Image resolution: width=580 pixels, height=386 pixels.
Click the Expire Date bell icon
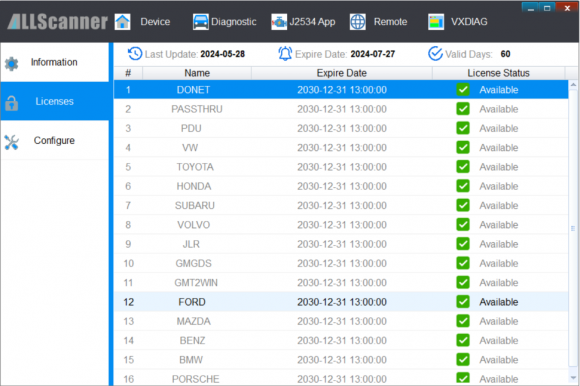point(285,54)
